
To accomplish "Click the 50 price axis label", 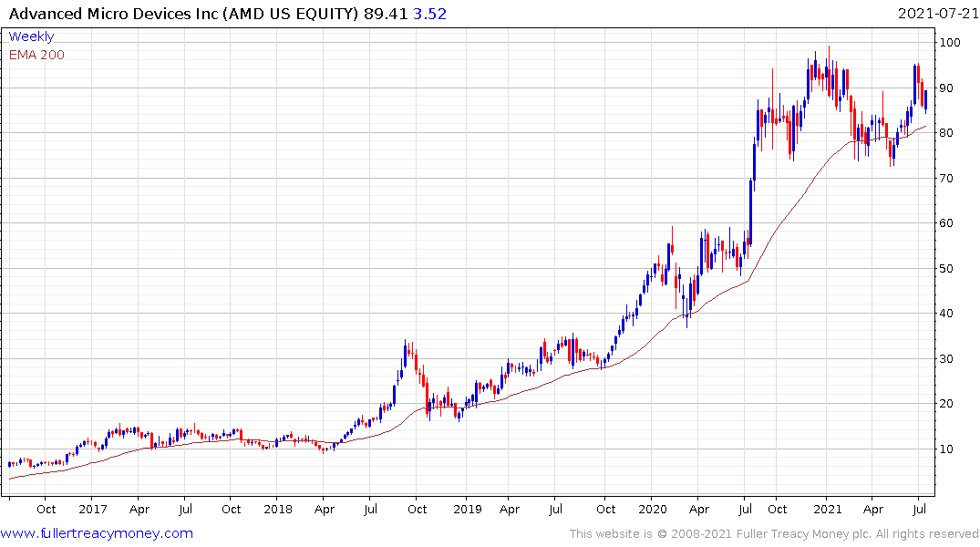I will (x=946, y=269).
